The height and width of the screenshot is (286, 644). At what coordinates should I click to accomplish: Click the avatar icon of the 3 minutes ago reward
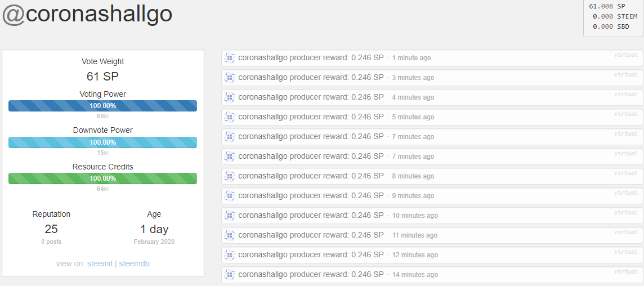[230, 78]
